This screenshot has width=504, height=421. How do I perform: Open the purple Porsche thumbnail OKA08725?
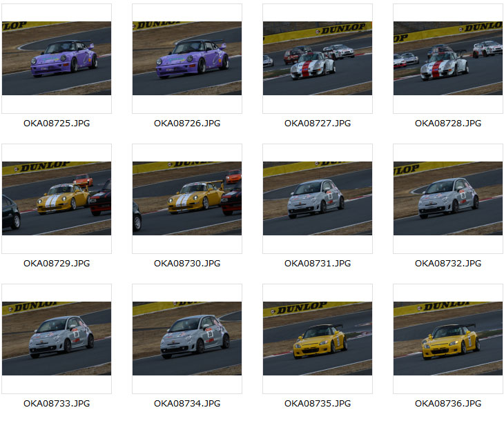tap(57, 58)
